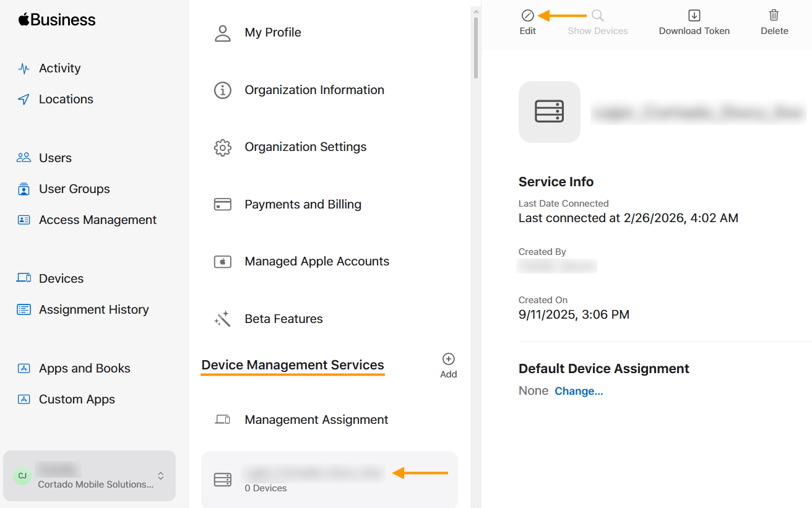This screenshot has height=508, width=812.
Task: Click the Payments and Billing card icon
Action: pyautogui.click(x=223, y=204)
